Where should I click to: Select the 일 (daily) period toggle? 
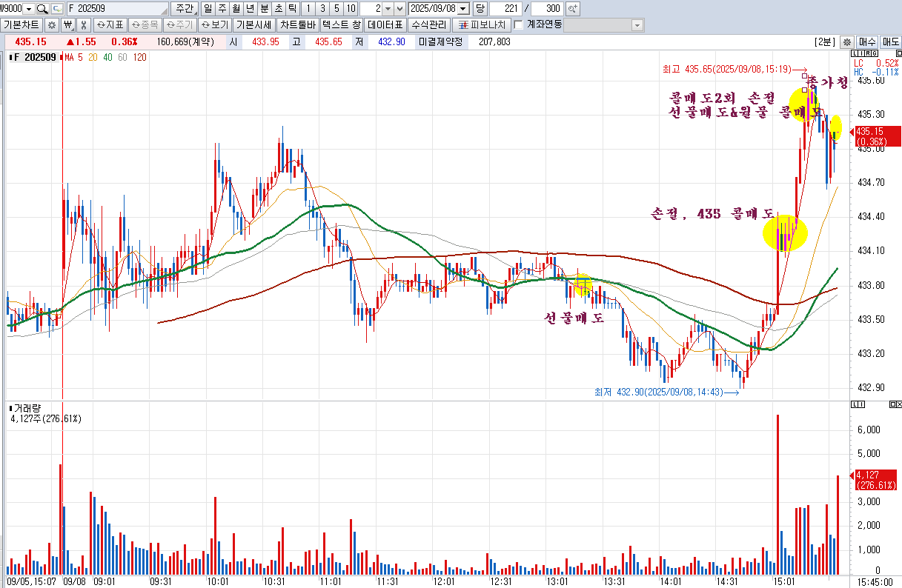tap(208, 9)
